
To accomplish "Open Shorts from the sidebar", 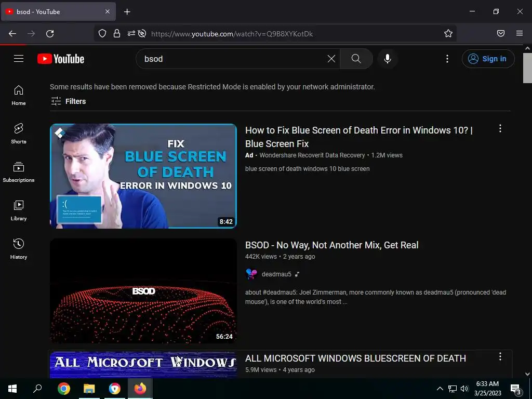I will [19, 134].
